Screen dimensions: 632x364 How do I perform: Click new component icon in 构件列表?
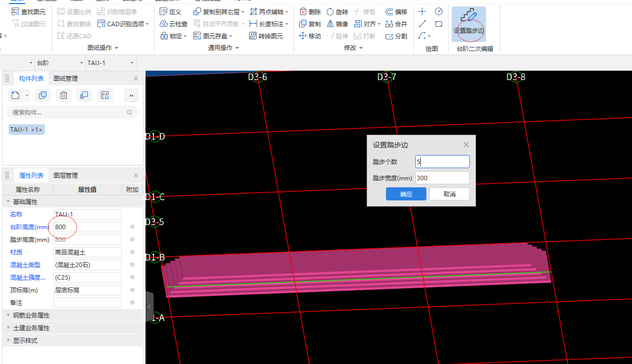pos(16,95)
